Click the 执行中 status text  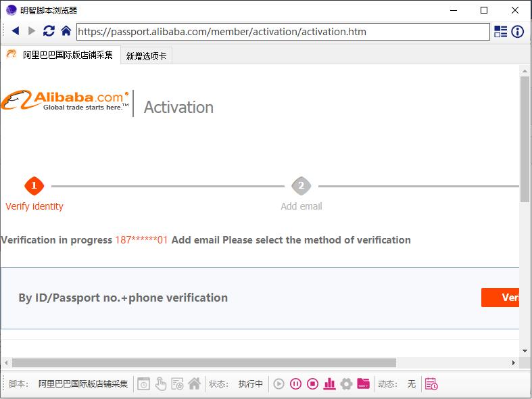tap(250, 384)
